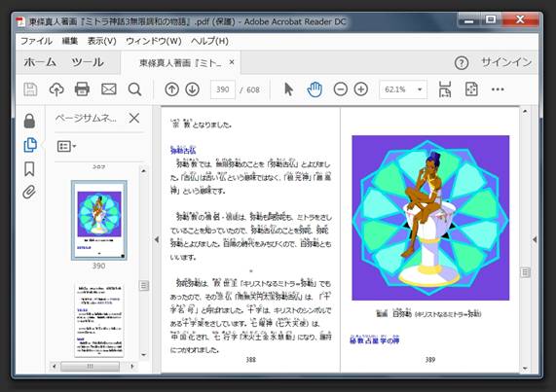
Task: Select the Hand pan tool
Action: tap(315, 89)
